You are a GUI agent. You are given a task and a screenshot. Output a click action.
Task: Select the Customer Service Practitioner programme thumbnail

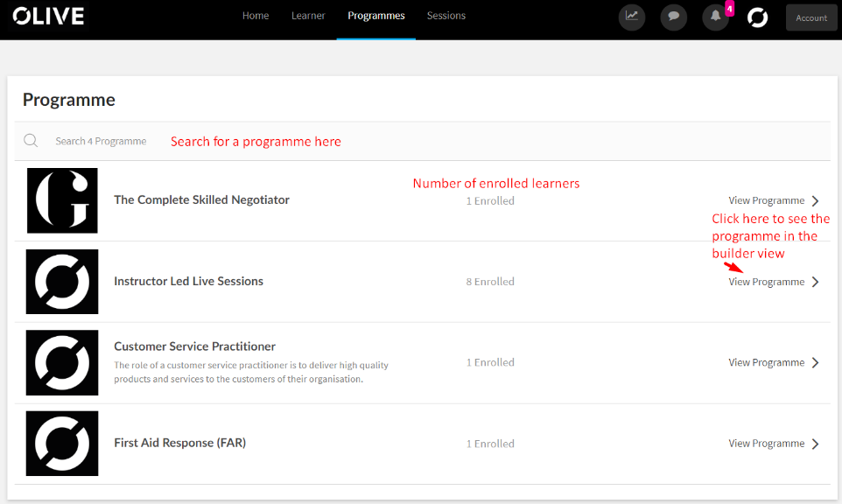tap(62, 363)
